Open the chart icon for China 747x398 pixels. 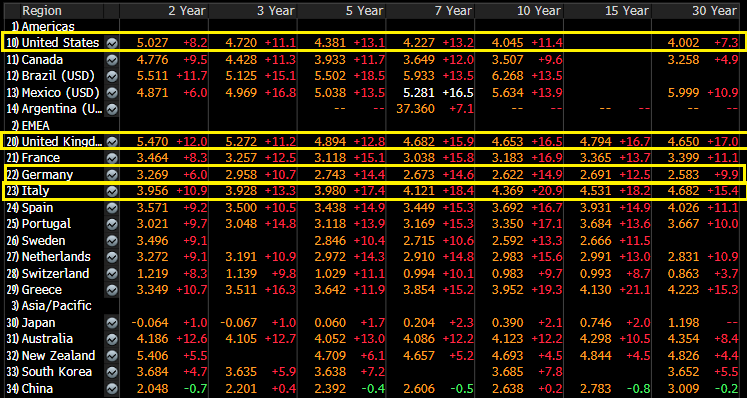(112, 388)
